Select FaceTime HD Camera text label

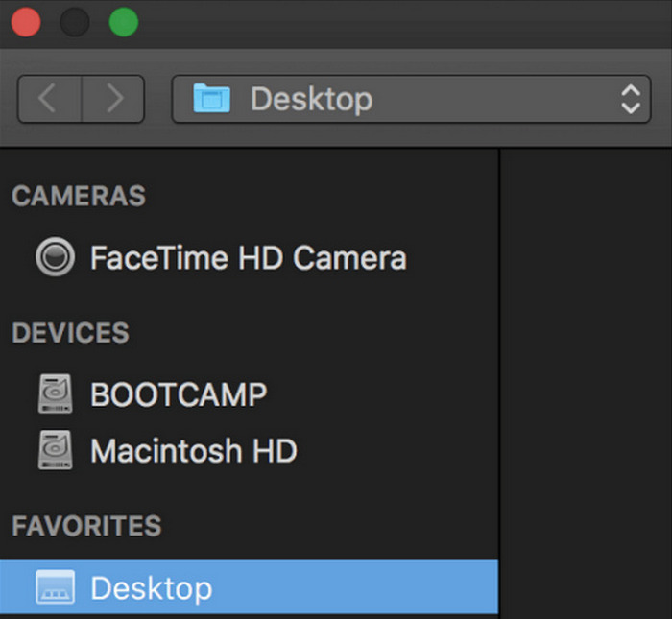tap(248, 258)
